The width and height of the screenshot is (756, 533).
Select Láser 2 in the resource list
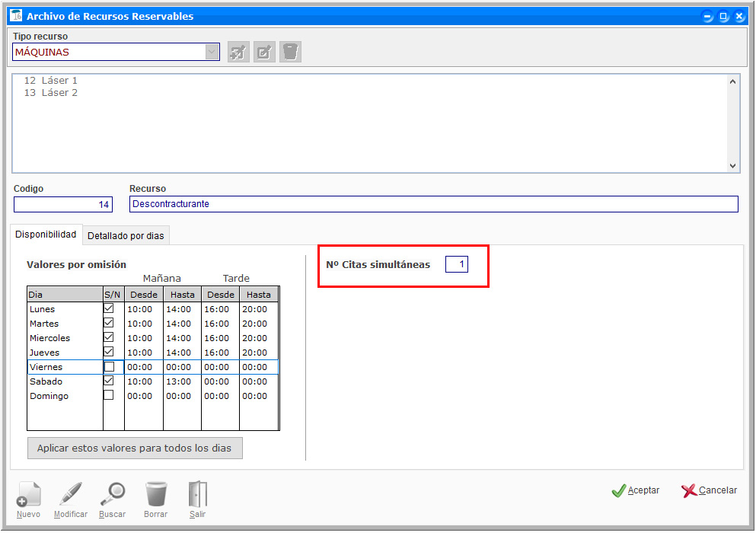tap(50, 93)
